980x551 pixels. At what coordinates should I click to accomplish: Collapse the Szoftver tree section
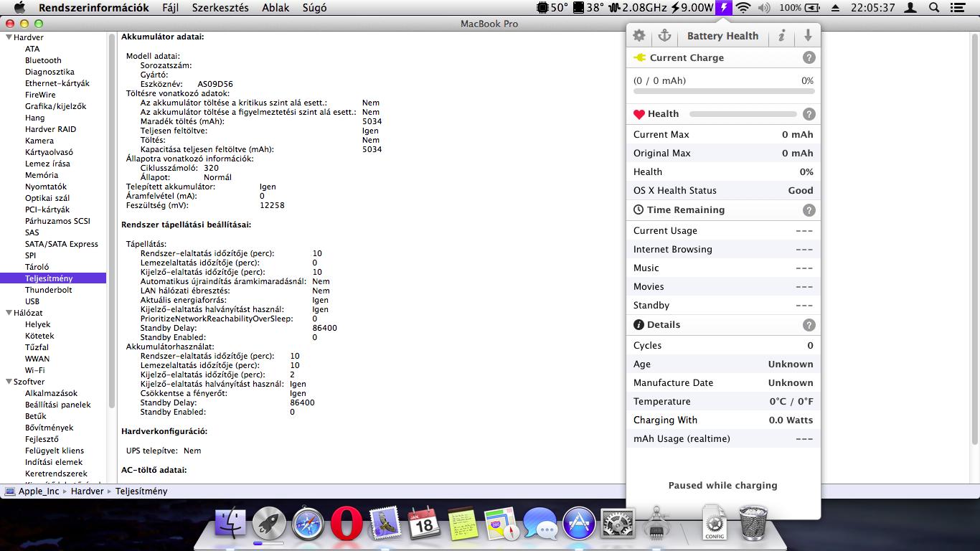pyautogui.click(x=9, y=382)
